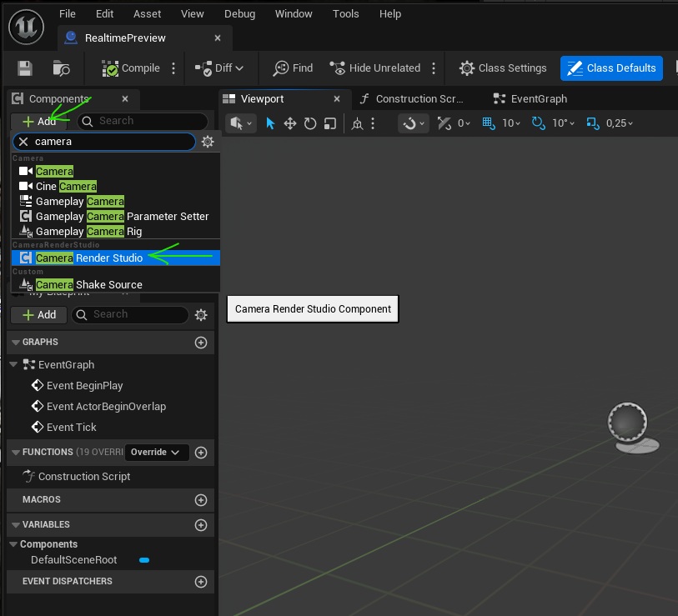Open the View menu
The image size is (678, 616).
click(x=193, y=14)
